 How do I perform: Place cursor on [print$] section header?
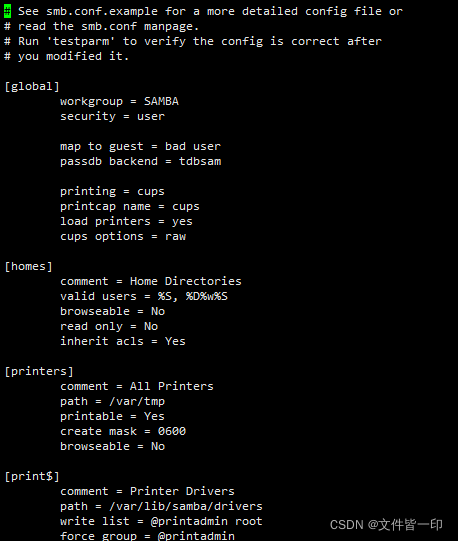click(x=32, y=476)
